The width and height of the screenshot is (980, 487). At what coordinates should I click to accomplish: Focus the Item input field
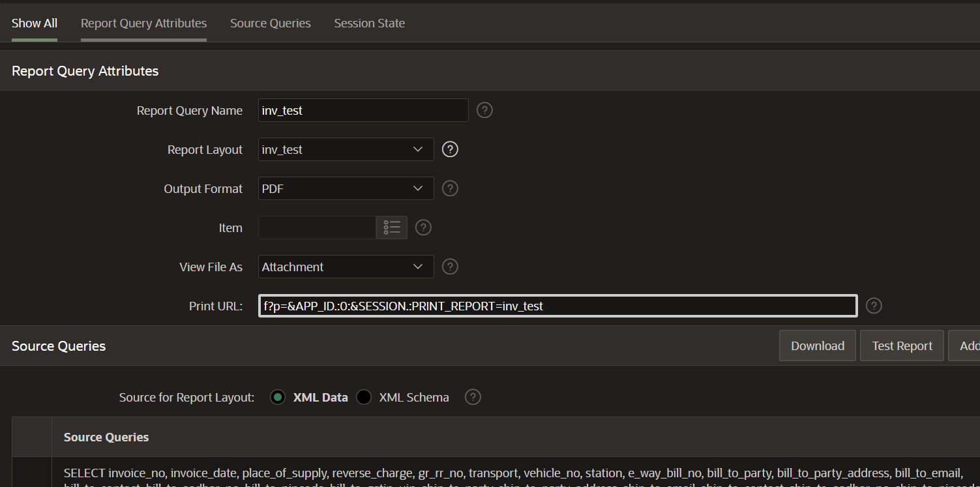318,228
